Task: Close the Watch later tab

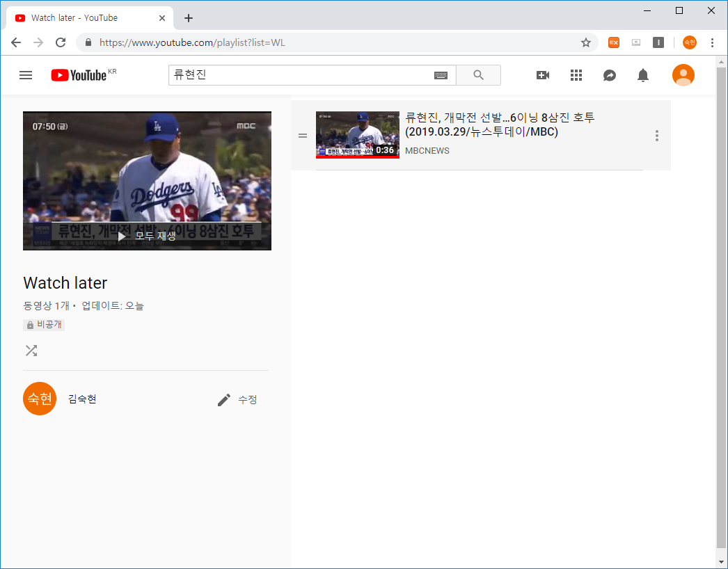Action: 162,18
